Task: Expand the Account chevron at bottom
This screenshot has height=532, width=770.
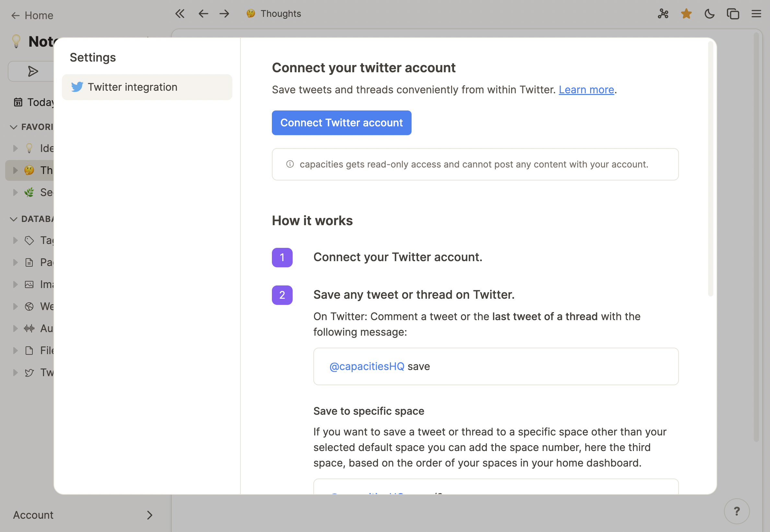Action: 150,515
